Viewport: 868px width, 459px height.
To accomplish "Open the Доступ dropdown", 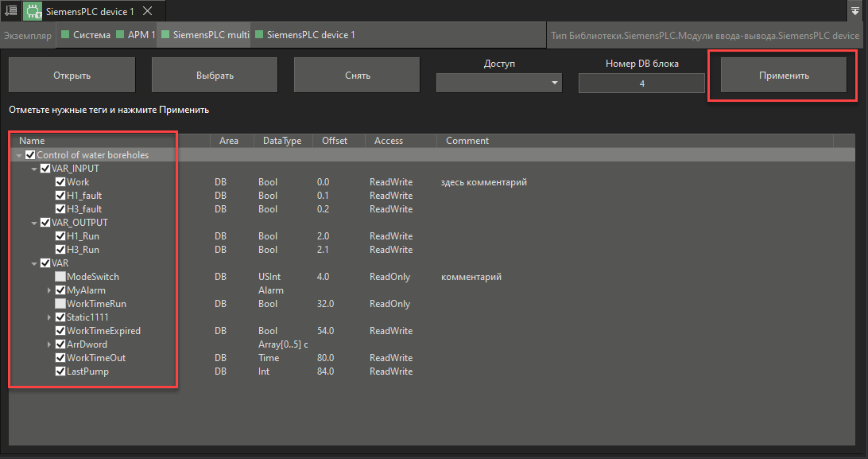I will 499,83.
